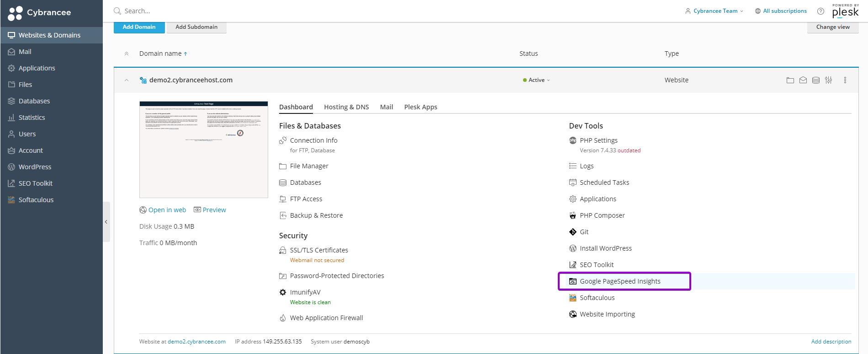Click the website preview thumbnail

[x=204, y=150]
